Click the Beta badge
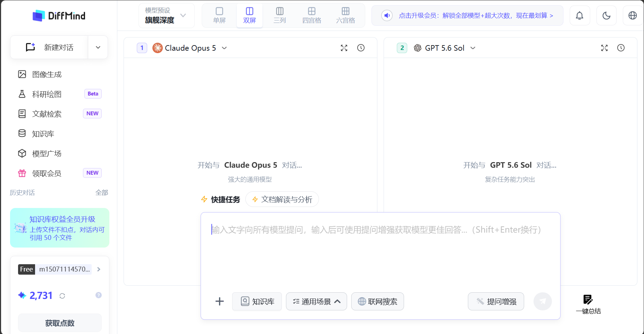This screenshot has height=334, width=644. click(x=93, y=94)
